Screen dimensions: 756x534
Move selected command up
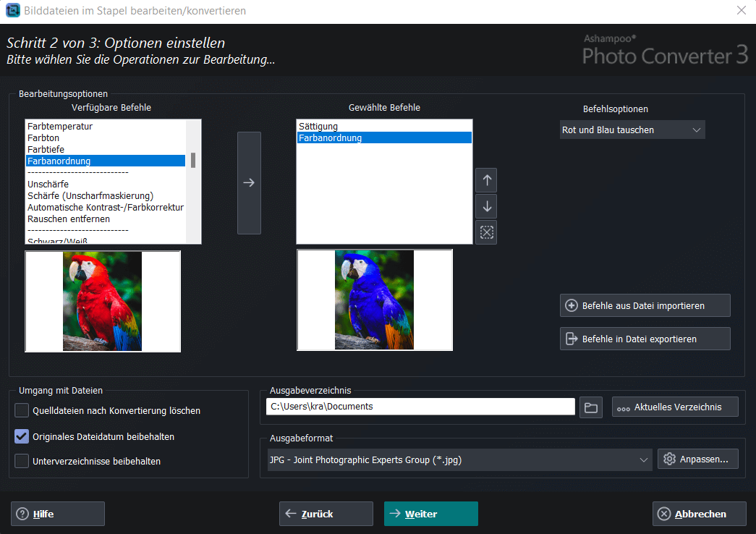(486, 180)
